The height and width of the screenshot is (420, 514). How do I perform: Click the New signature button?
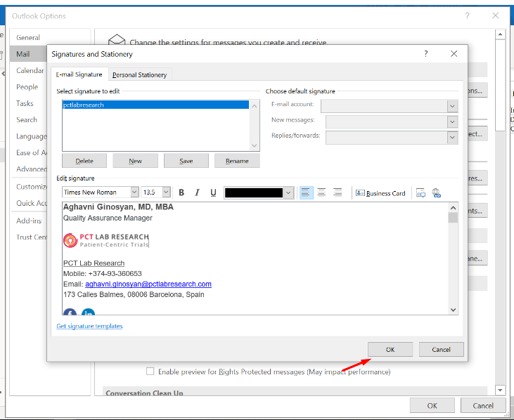pos(135,161)
